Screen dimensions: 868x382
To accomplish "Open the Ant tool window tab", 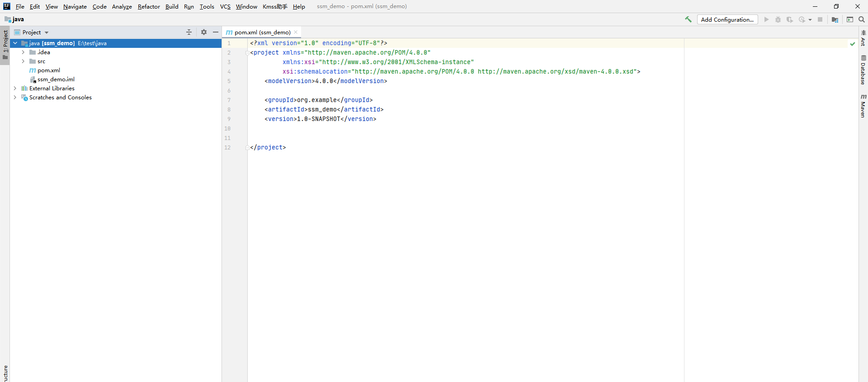I will (x=863, y=38).
